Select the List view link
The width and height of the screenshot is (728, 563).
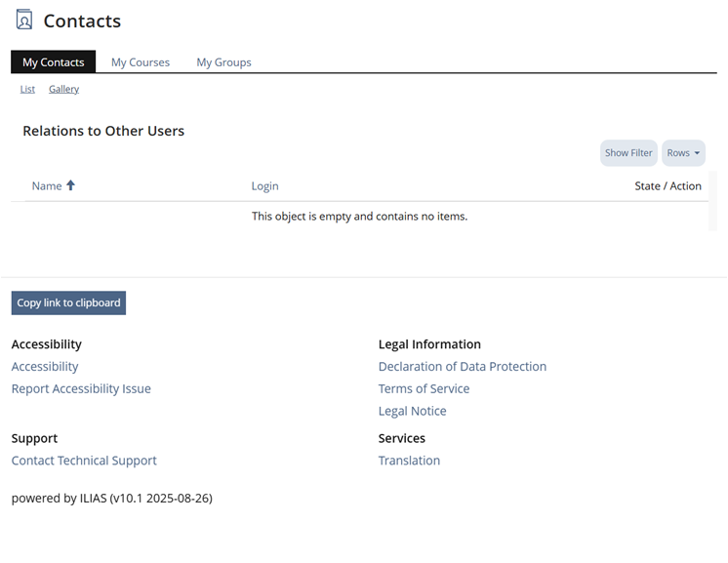[x=27, y=89]
